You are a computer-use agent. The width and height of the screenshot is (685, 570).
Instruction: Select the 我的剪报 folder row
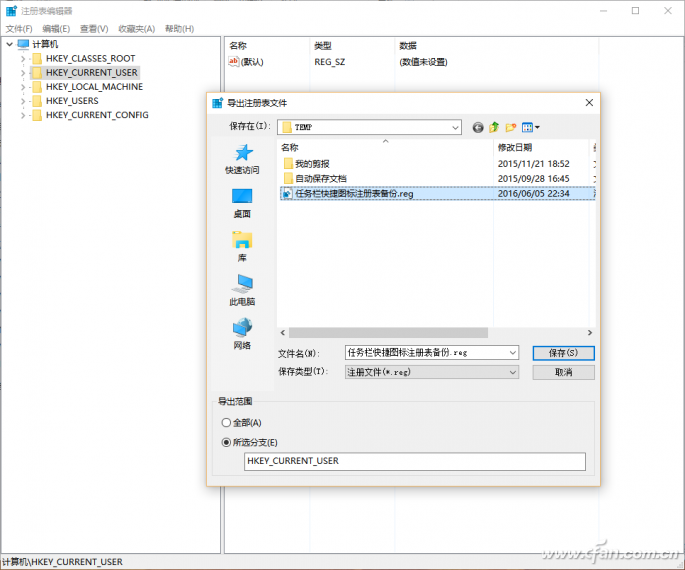[x=437, y=164]
